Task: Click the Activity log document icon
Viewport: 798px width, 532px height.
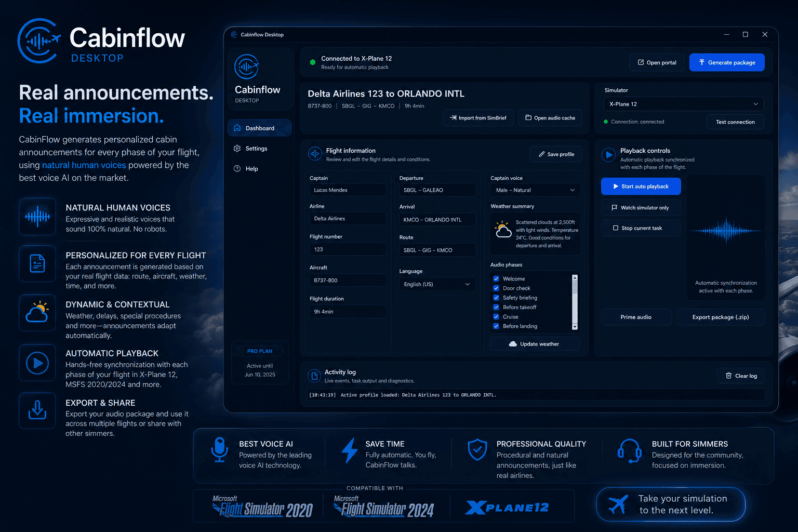Action: [x=314, y=376]
